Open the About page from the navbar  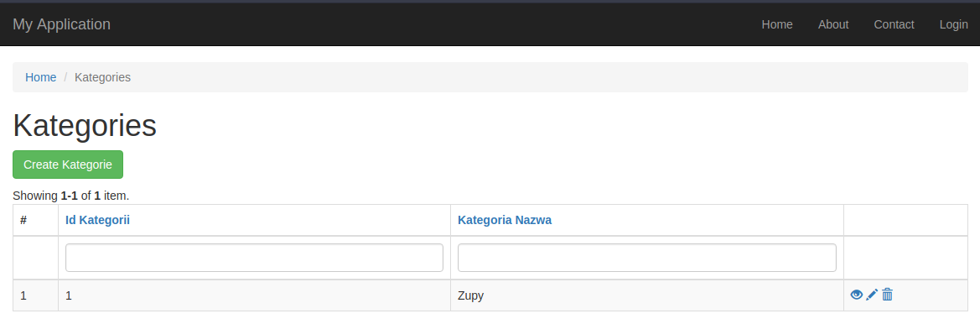pos(833,24)
